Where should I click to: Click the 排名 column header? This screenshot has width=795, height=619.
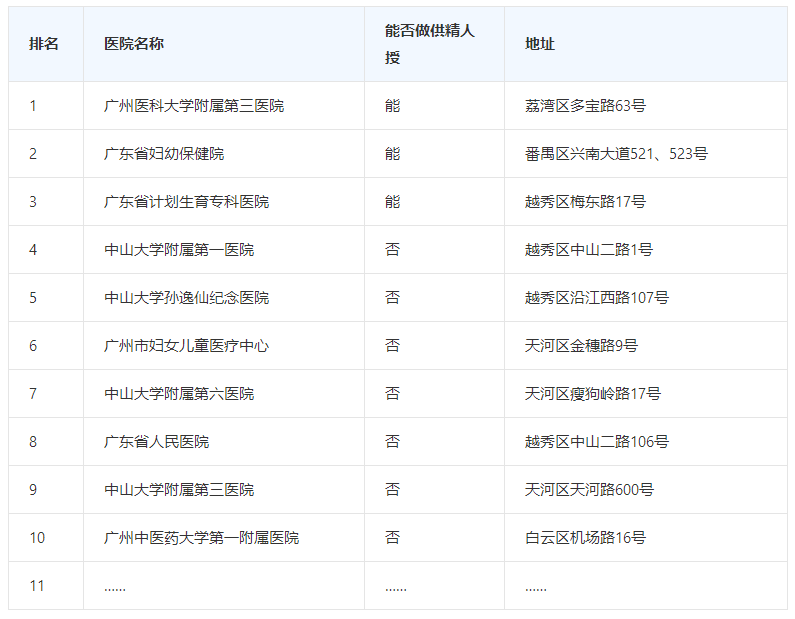pos(44,44)
